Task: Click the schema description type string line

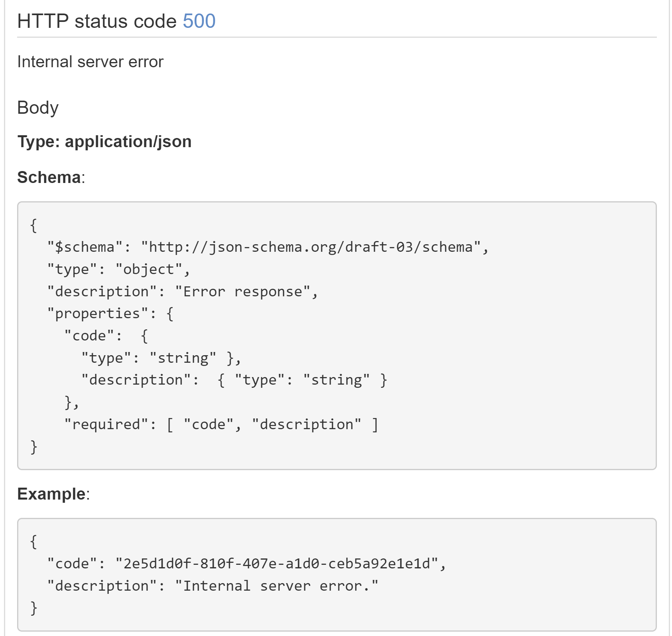Action: [x=234, y=380]
